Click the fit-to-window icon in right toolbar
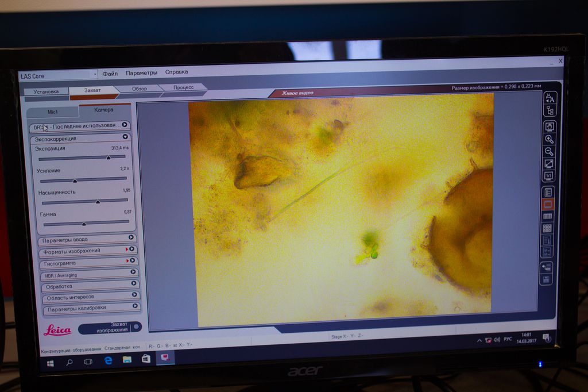588x392 pixels. [549, 163]
